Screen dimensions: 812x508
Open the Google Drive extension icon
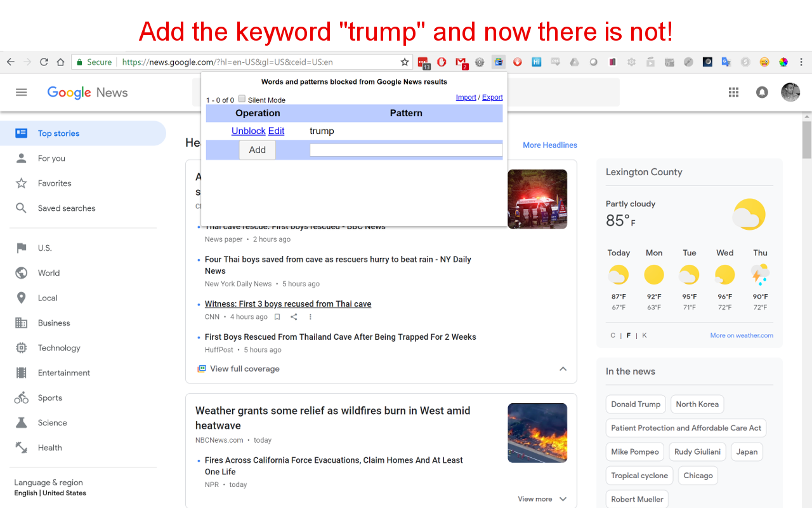pos(574,62)
